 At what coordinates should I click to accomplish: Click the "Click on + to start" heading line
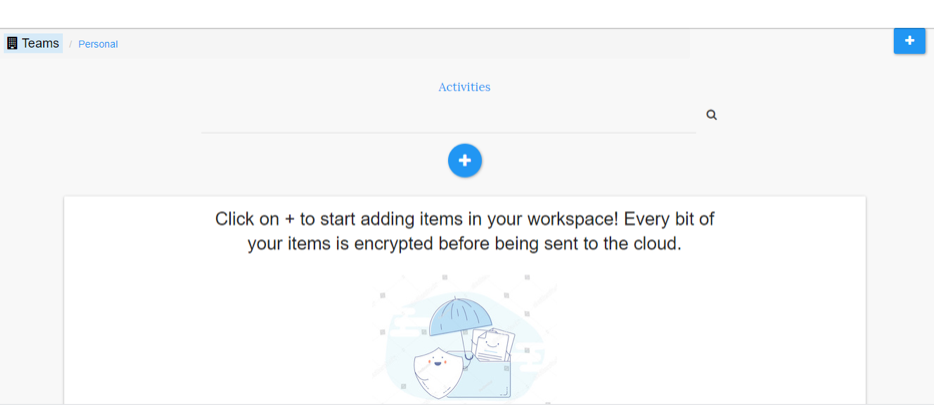(x=465, y=219)
